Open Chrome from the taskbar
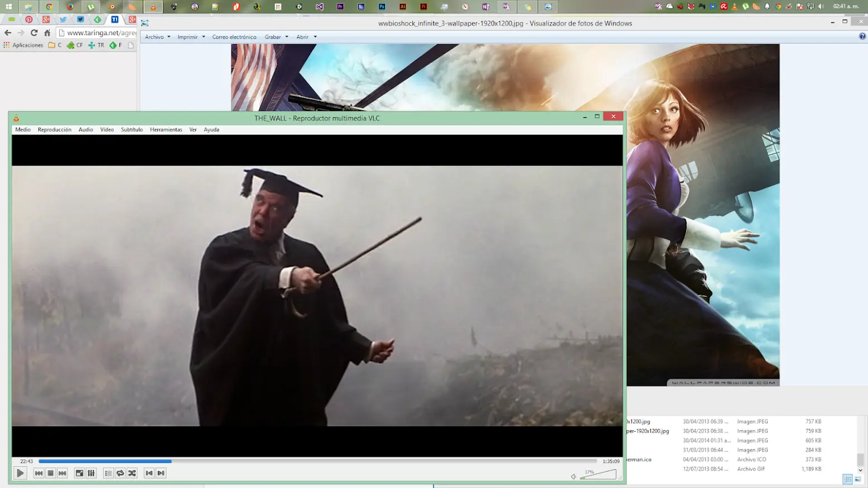This screenshot has height=488, width=868. click(49, 7)
